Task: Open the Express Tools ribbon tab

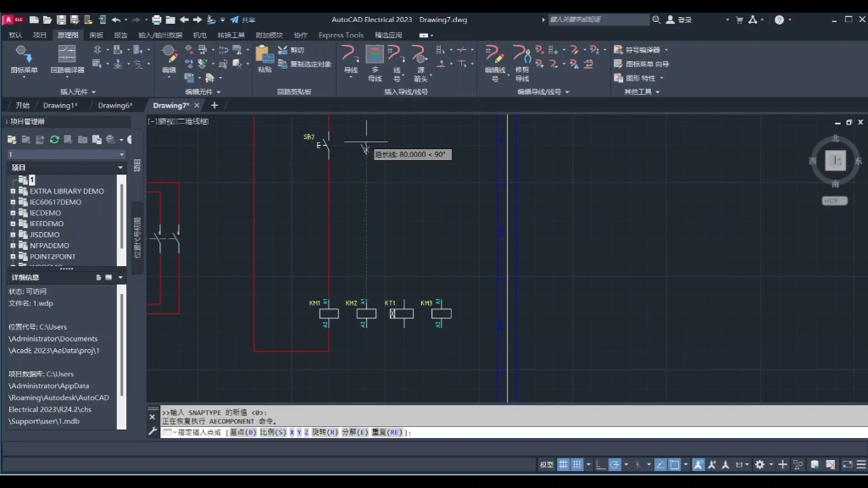Action: (x=341, y=35)
